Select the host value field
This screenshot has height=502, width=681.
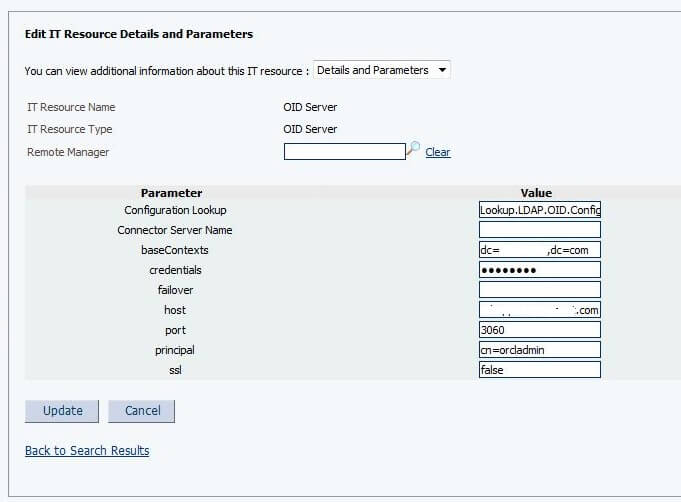pos(540,310)
